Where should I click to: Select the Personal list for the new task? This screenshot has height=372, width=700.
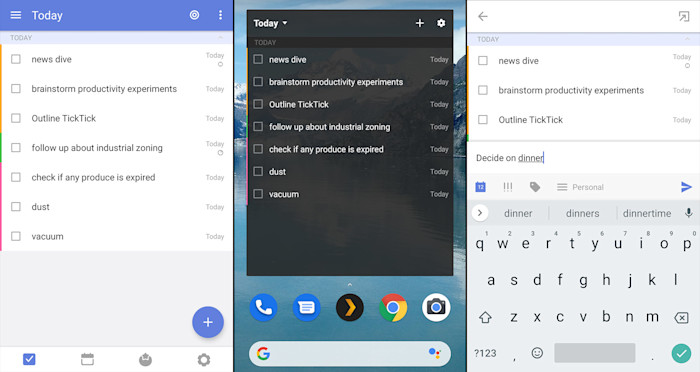580,187
